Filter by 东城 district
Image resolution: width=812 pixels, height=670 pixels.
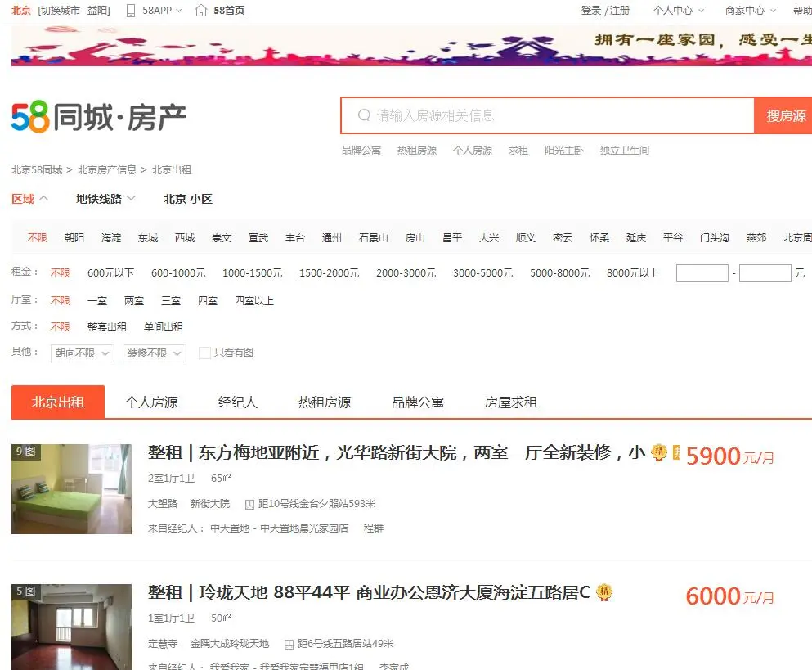[x=148, y=238]
